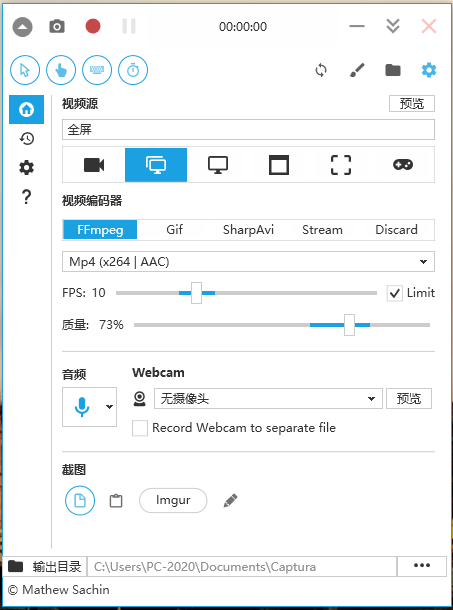Open the paintbrush overlay settings
This screenshot has height=610, width=453.
(357, 70)
